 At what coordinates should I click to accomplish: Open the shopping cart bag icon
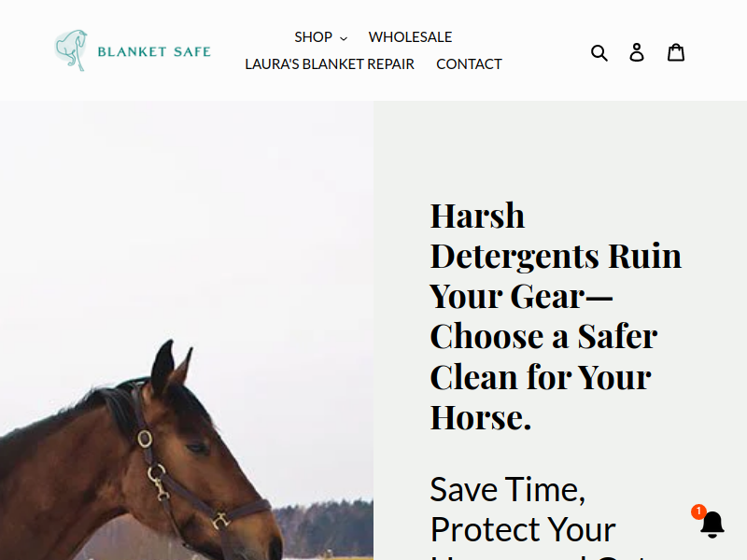pyautogui.click(x=675, y=52)
